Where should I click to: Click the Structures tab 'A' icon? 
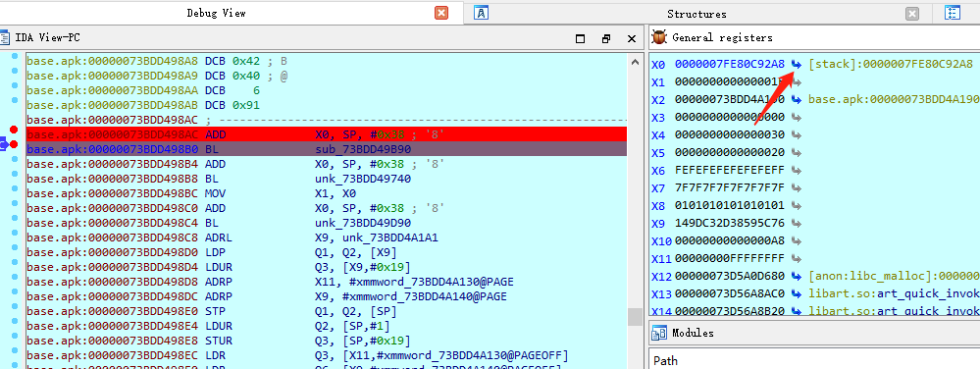pos(481,13)
